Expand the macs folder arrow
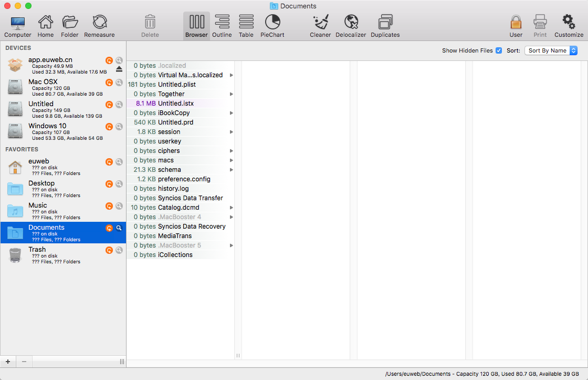 coord(232,160)
